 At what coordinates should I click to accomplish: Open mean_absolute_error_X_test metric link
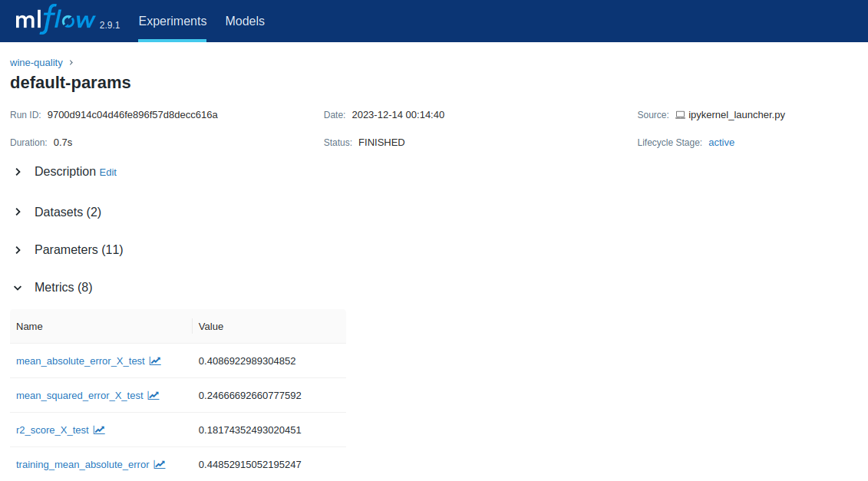tap(81, 361)
